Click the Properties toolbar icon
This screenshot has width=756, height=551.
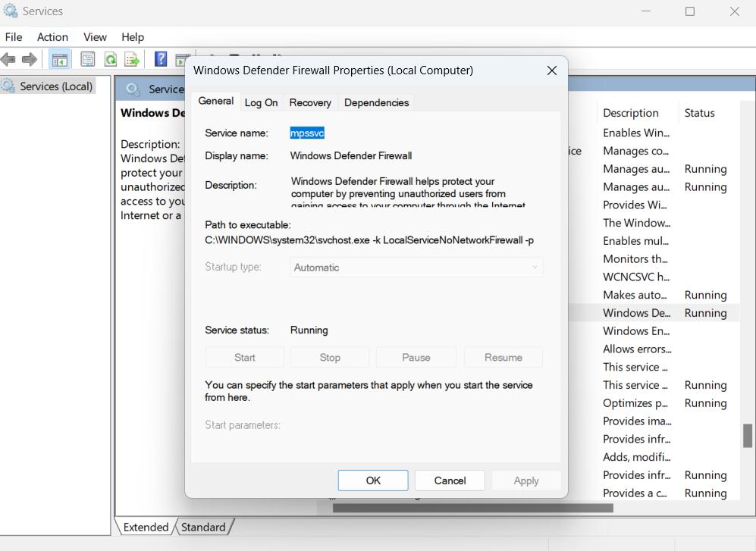point(88,60)
